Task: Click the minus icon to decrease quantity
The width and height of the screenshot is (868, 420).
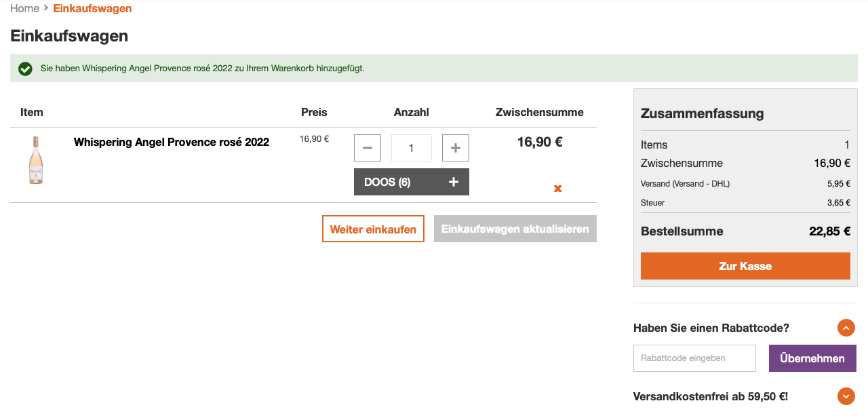Action: tap(367, 147)
